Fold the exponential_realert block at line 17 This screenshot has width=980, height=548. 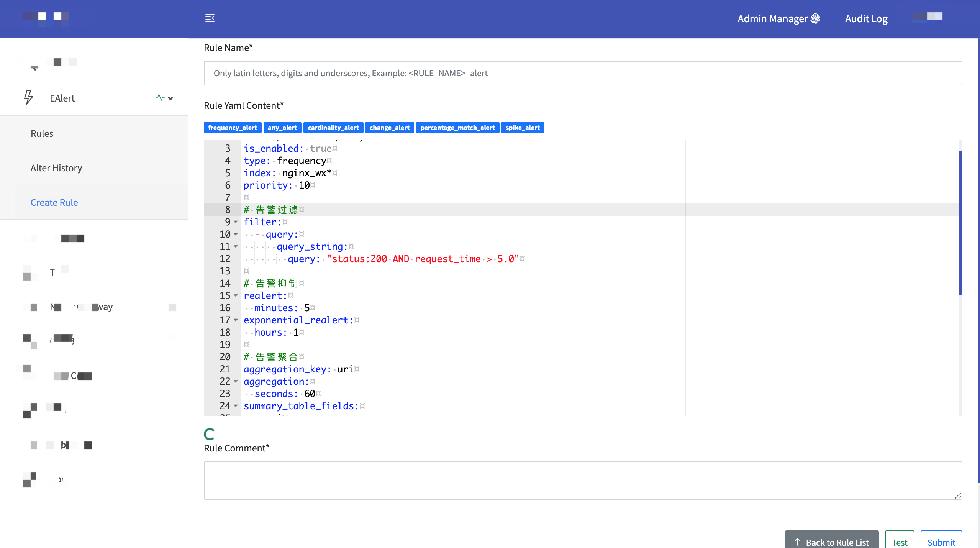[x=236, y=320]
